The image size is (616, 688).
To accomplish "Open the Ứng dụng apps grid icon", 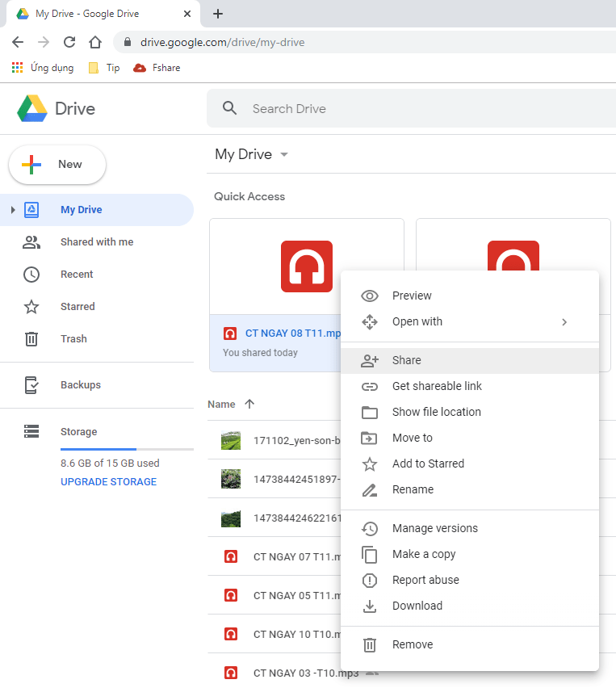I will pyautogui.click(x=17, y=68).
